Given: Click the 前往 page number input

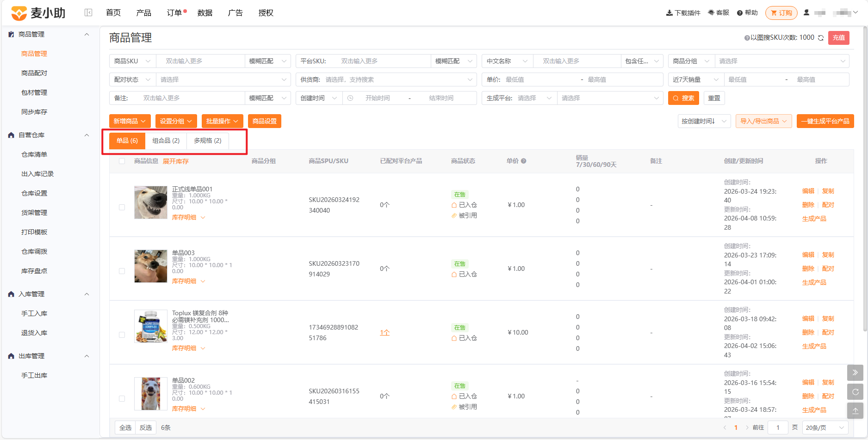Looking at the screenshot, I should point(778,428).
